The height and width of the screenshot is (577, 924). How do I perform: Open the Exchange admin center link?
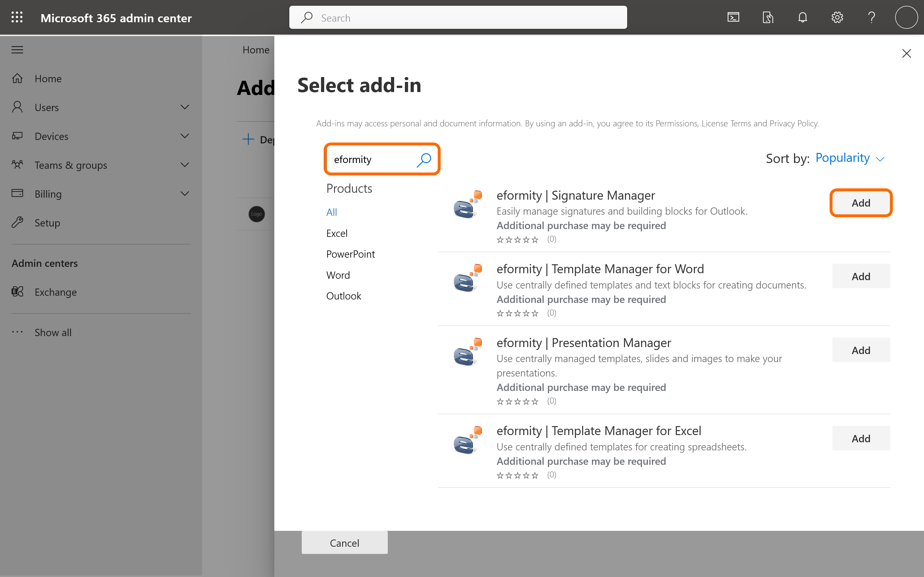55,292
